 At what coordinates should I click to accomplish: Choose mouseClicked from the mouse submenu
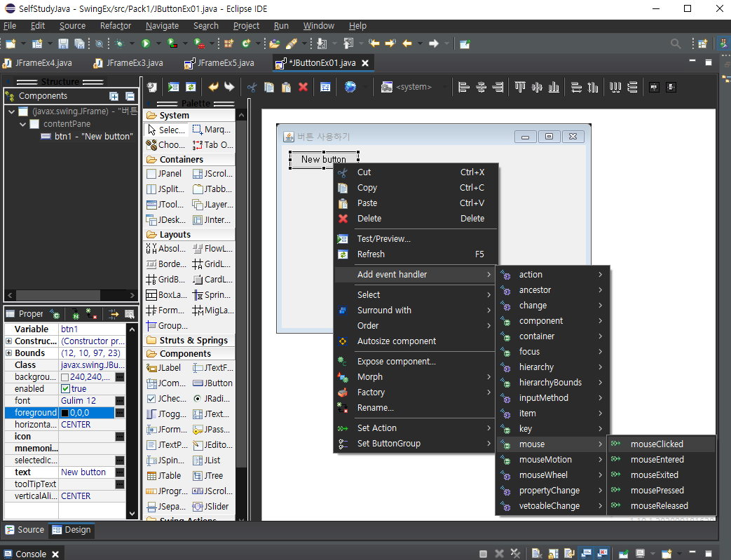point(661,444)
